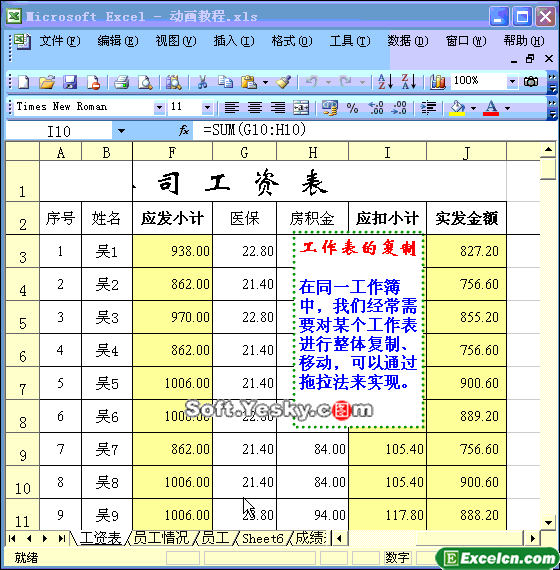Copy selection using Copy icon
Viewport: 560px width, 570px height.
225,82
